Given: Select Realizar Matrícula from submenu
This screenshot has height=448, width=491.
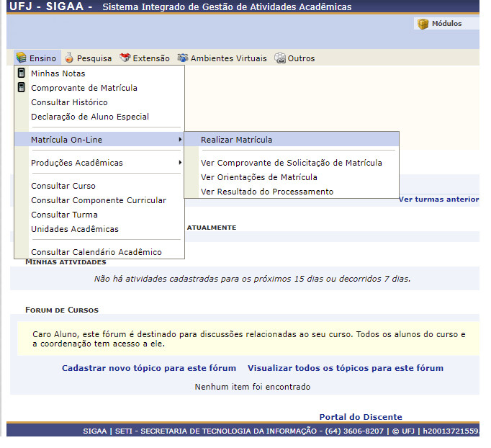Looking at the screenshot, I should click(x=236, y=140).
